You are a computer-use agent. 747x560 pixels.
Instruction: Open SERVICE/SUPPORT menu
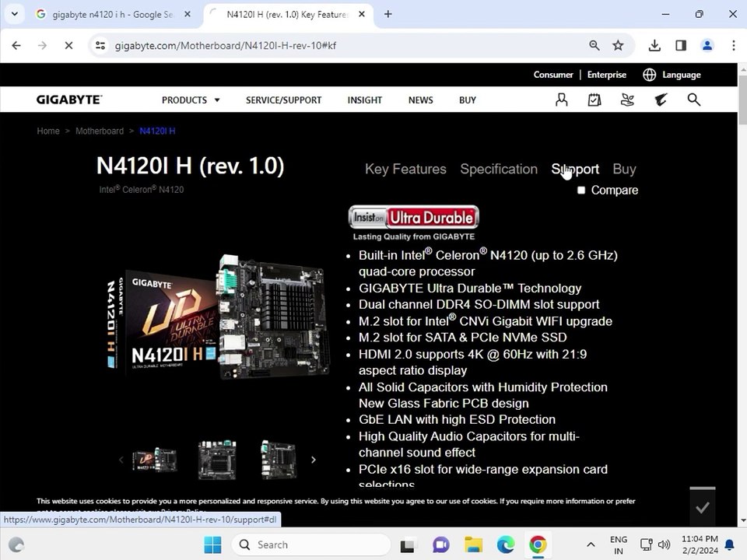pos(283,100)
